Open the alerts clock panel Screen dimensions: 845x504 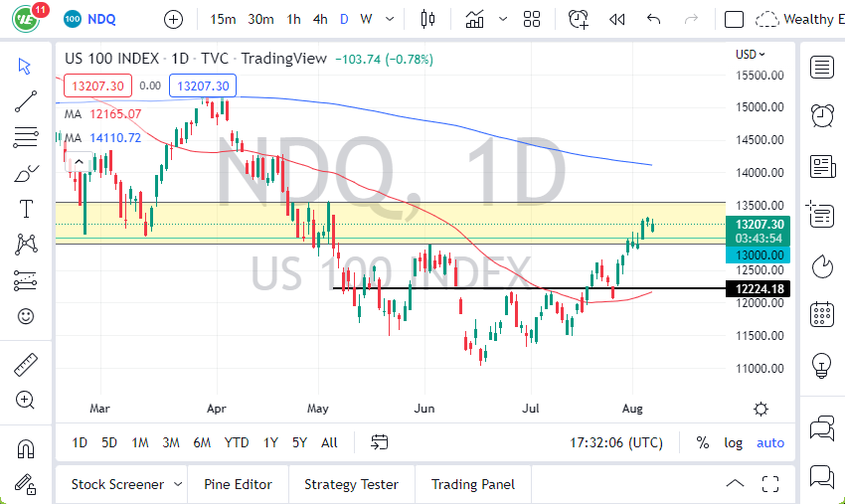[x=822, y=115]
